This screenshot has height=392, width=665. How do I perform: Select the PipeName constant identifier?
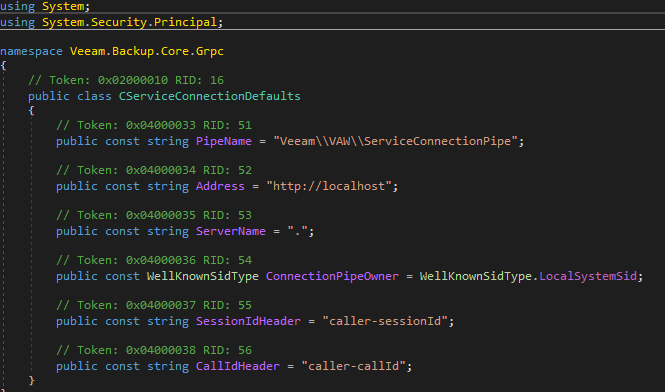[224, 141]
